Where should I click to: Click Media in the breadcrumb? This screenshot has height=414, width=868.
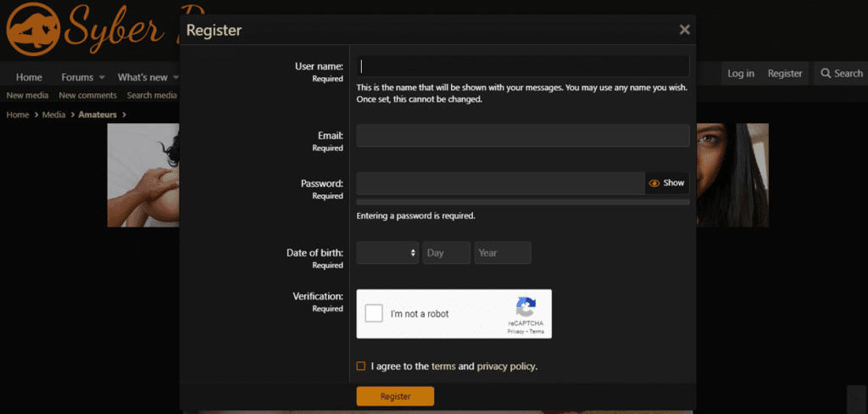point(53,115)
